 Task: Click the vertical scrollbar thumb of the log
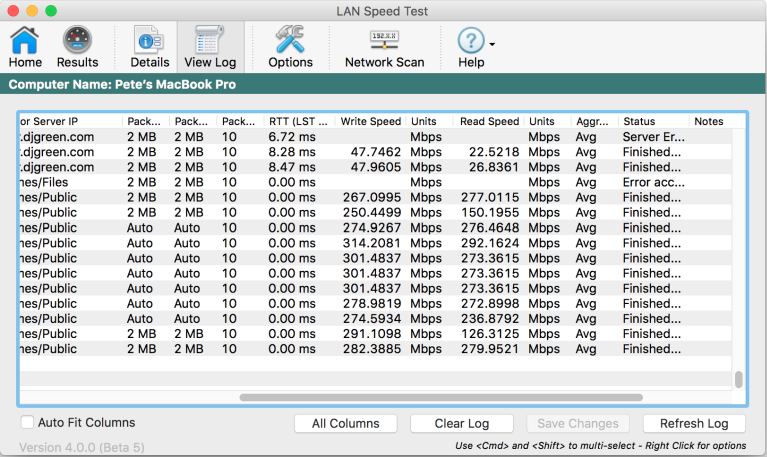[x=739, y=379]
